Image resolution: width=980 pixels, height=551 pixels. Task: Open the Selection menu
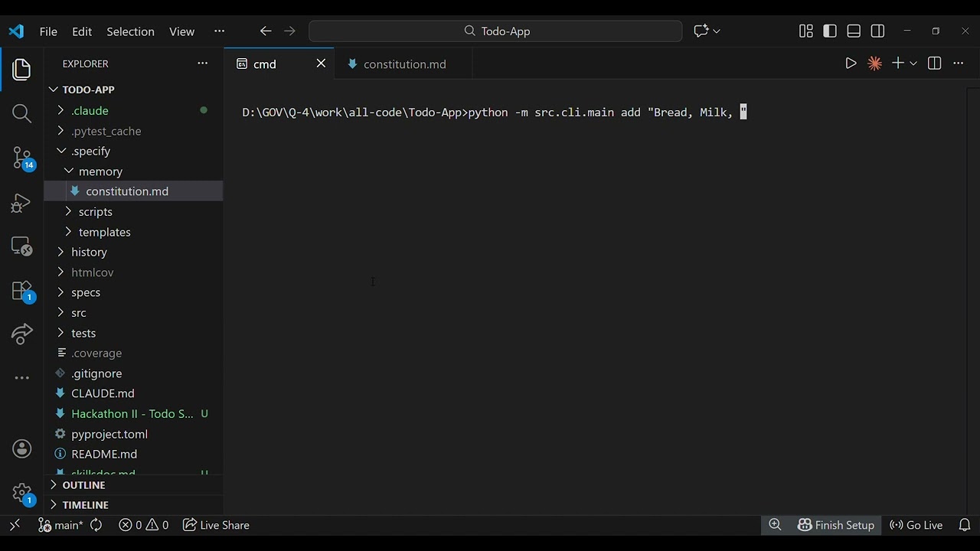pyautogui.click(x=130, y=31)
